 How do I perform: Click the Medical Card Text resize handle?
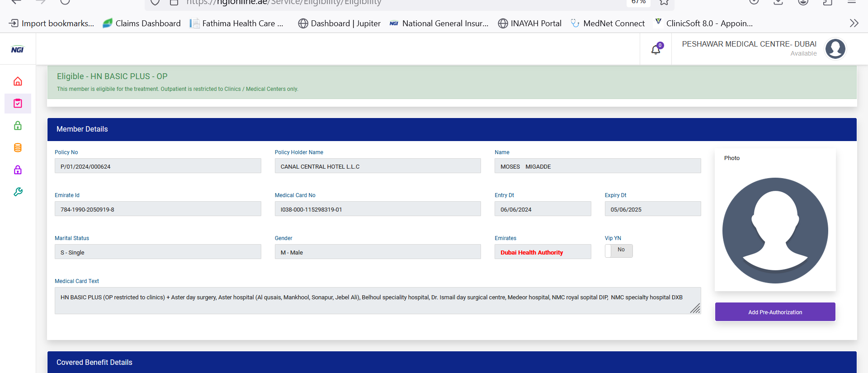[x=695, y=308]
